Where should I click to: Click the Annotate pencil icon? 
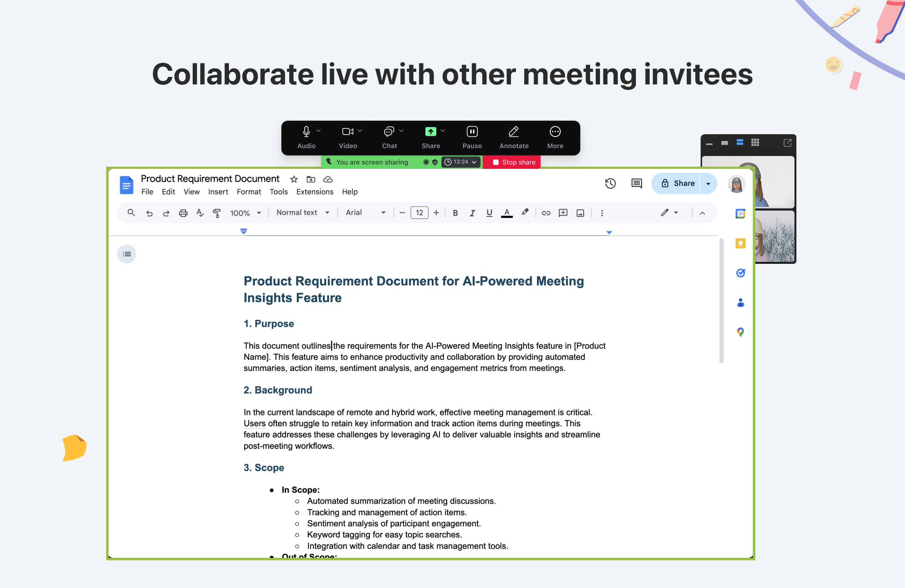(x=514, y=132)
